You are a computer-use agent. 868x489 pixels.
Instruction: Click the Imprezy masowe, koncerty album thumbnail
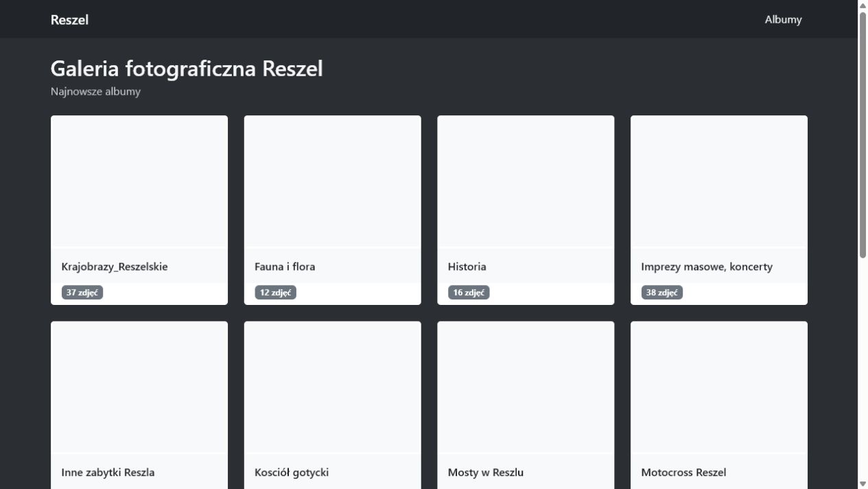[719, 181]
